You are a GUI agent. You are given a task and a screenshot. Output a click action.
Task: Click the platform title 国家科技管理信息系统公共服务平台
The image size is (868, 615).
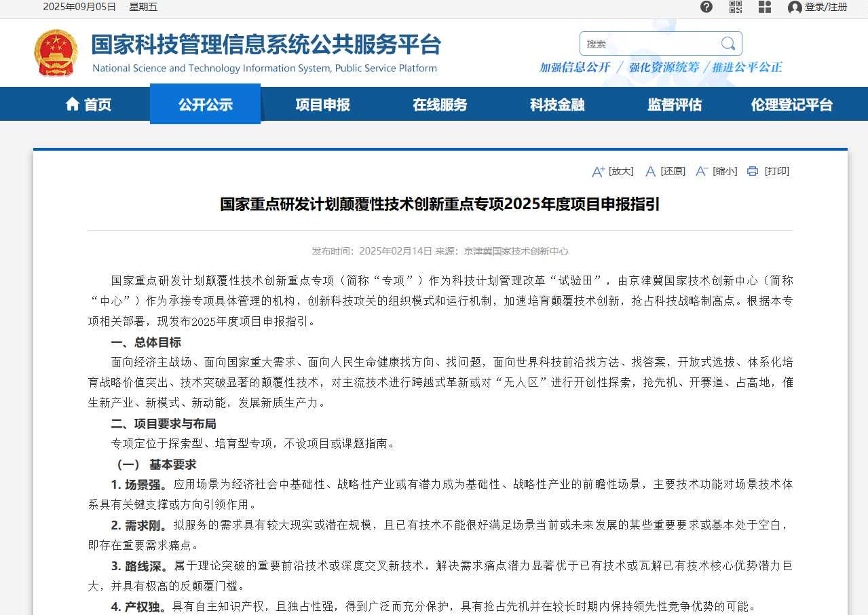(x=266, y=45)
